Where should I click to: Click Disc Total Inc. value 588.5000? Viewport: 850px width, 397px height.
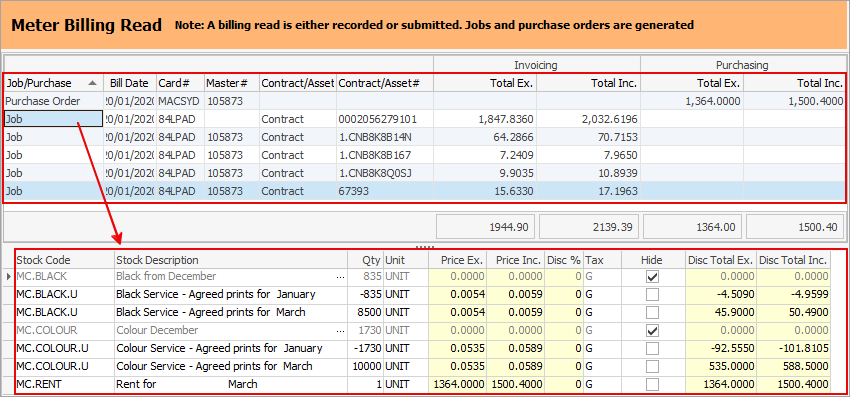794,366
